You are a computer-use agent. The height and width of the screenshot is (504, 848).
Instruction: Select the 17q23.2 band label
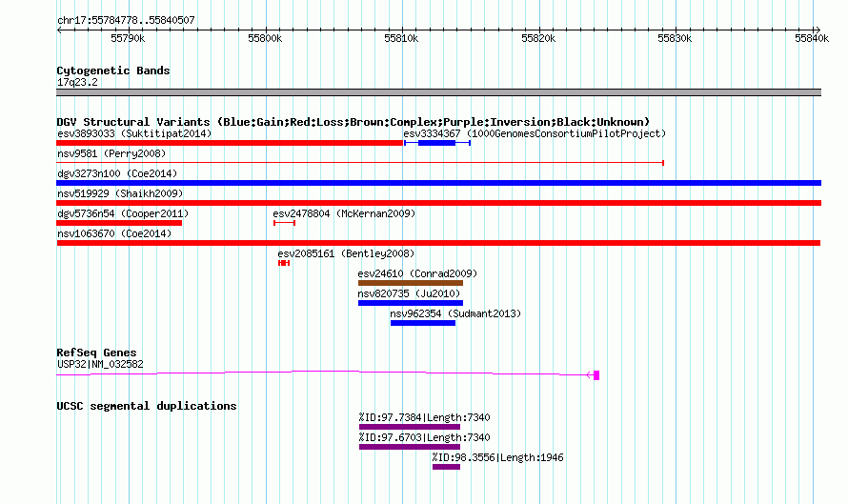[x=77, y=82]
